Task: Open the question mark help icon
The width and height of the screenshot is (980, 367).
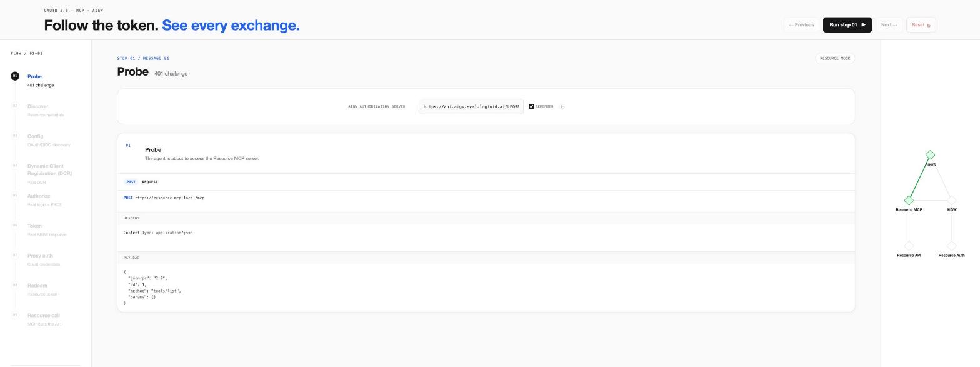Action: [561, 106]
